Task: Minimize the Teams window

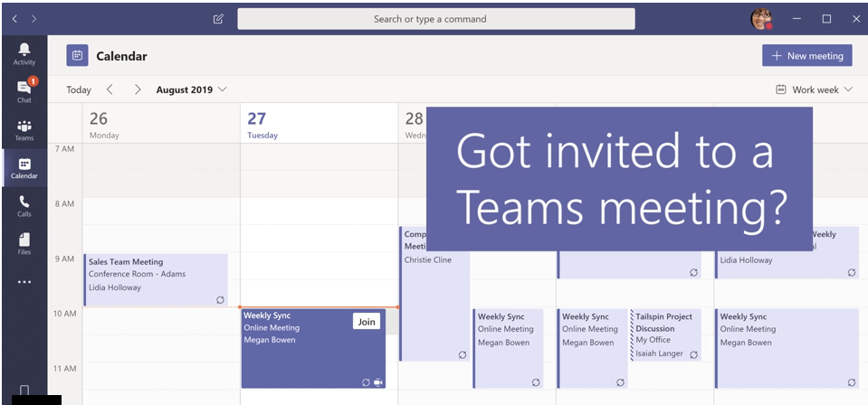Action: coord(797,19)
